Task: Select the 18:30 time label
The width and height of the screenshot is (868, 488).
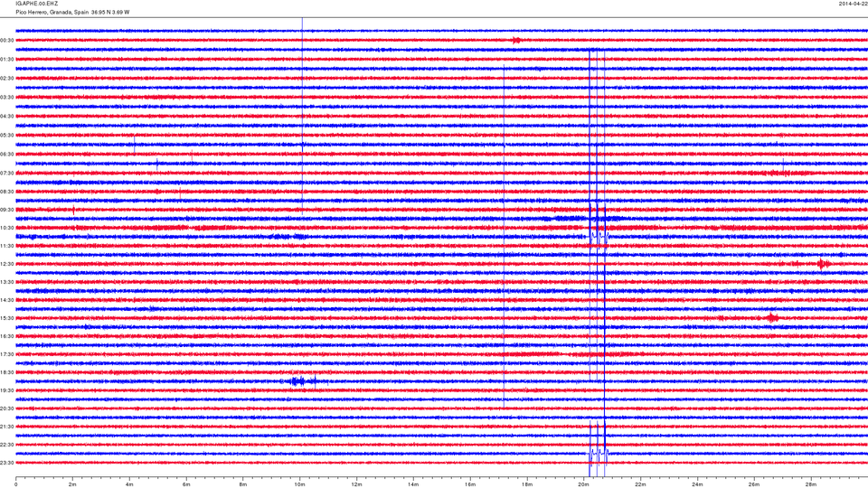Action: (x=7, y=372)
